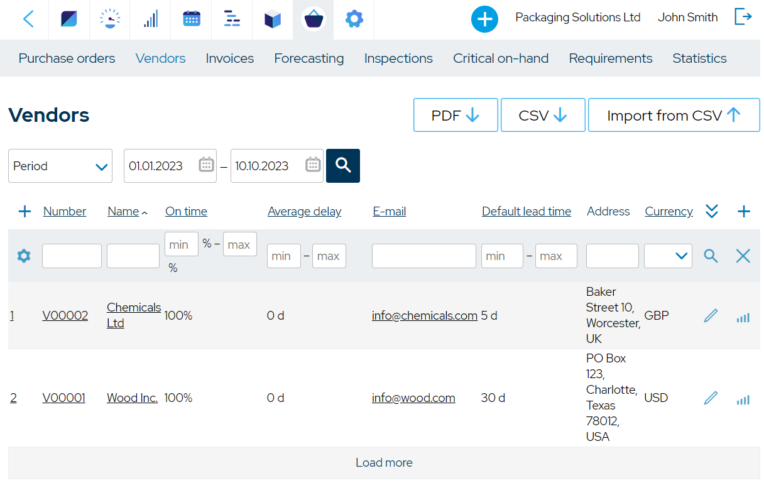Switch to the Requirements tab

pyautogui.click(x=611, y=58)
